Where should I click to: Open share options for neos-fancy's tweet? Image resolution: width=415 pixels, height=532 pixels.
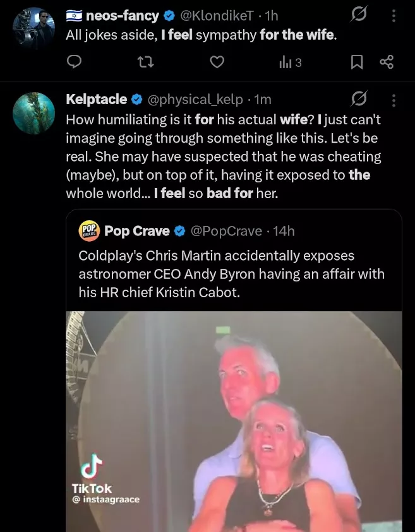pos(387,62)
